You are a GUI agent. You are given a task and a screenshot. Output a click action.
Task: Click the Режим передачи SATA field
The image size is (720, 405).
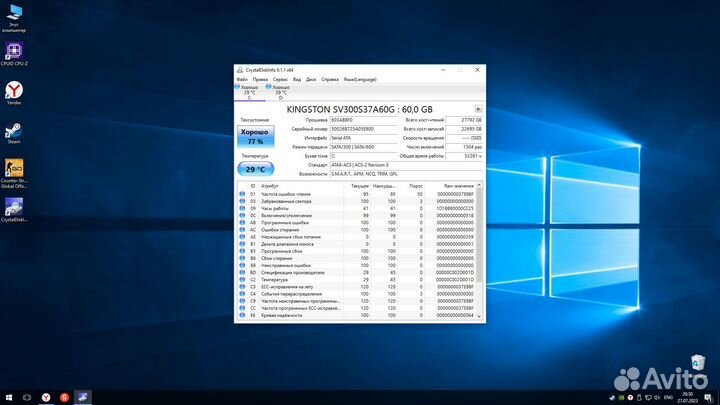(363, 147)
